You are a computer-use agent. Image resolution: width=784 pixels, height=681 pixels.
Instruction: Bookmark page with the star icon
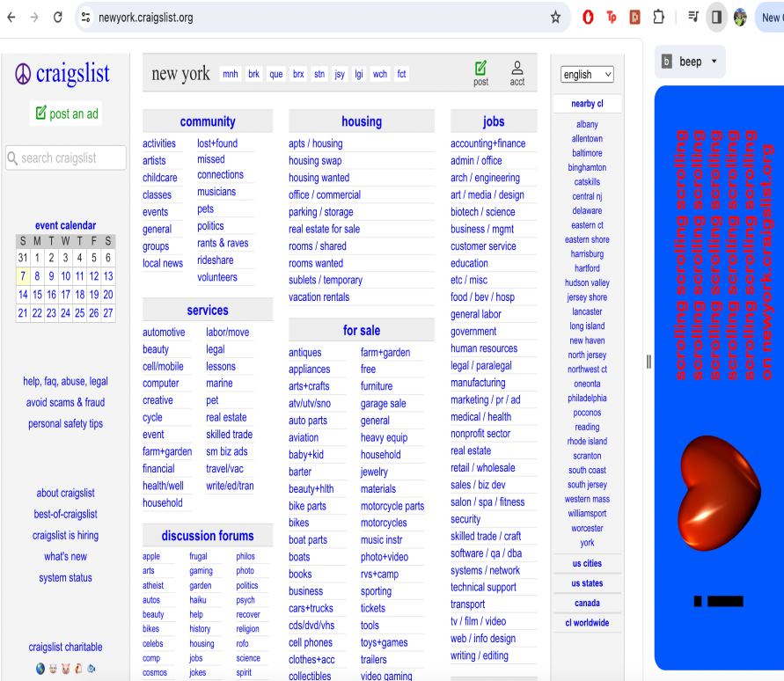coord(555,18)
